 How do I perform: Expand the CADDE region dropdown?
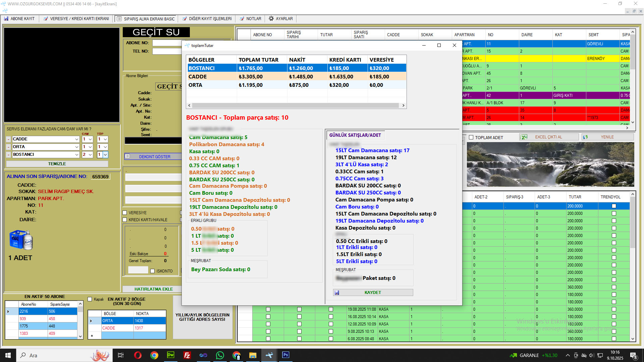tap(77, 139)
